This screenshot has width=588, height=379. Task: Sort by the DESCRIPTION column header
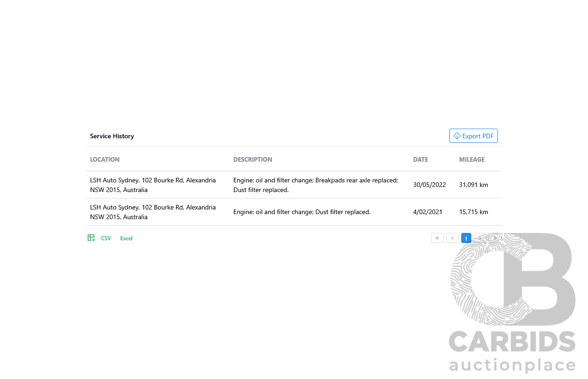253,159
